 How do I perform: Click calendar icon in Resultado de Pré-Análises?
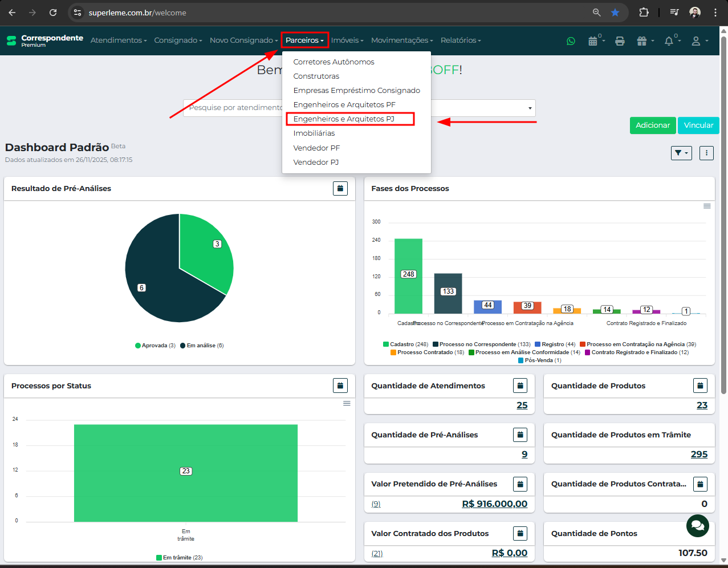click(x=340, y=188)
